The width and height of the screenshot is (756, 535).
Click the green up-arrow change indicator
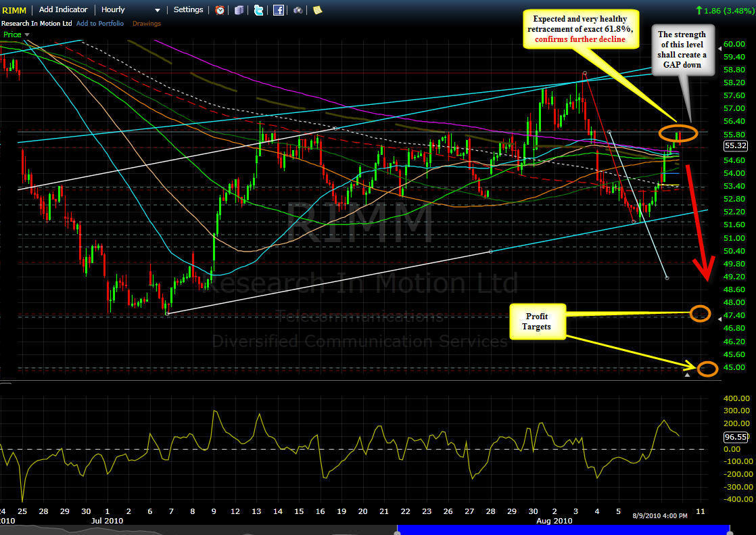coord(699,10)
